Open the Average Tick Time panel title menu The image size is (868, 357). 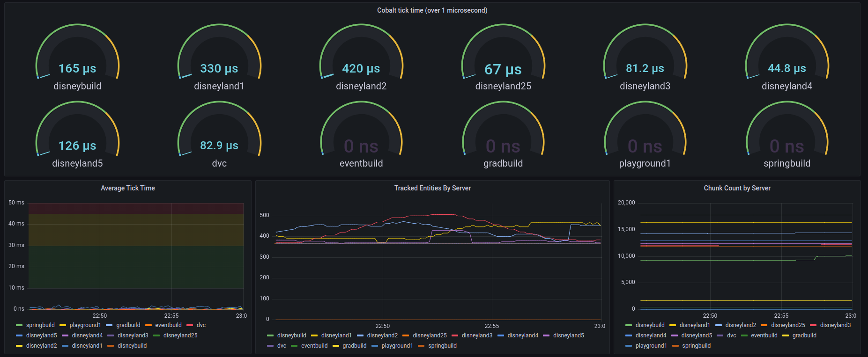127,188
